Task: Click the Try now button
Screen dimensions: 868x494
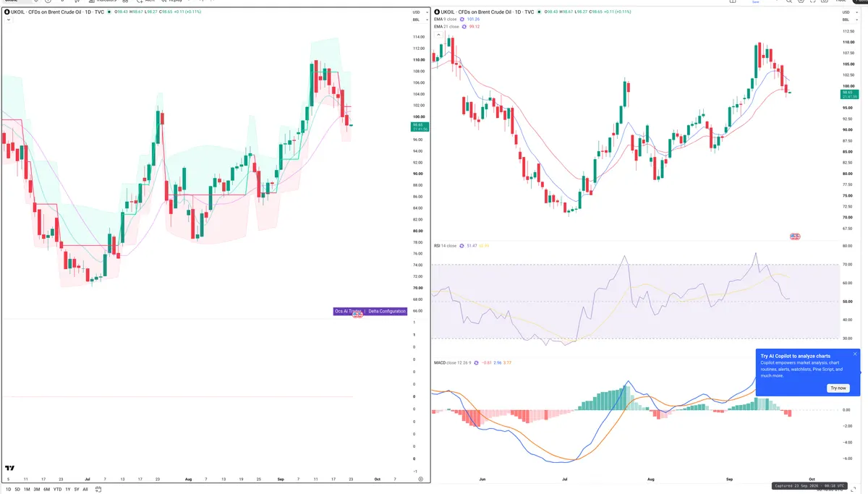Action: (x=838, y=388)
